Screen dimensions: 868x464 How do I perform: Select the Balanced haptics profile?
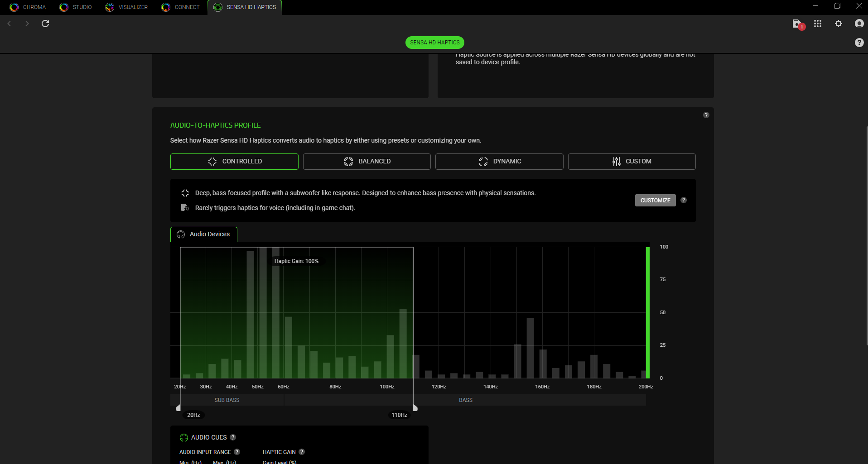coord(366,162)
